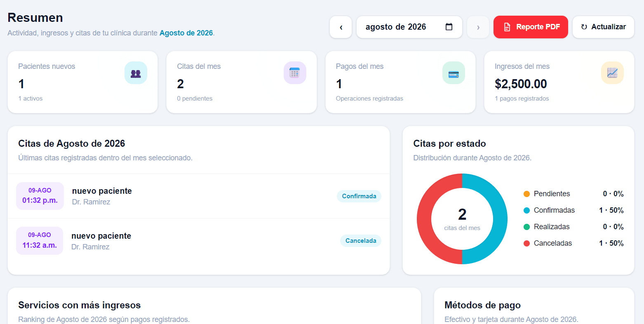Screen dimensions: 644x324
Task: Click the Confirmada status badge
Action: (359, 196)
